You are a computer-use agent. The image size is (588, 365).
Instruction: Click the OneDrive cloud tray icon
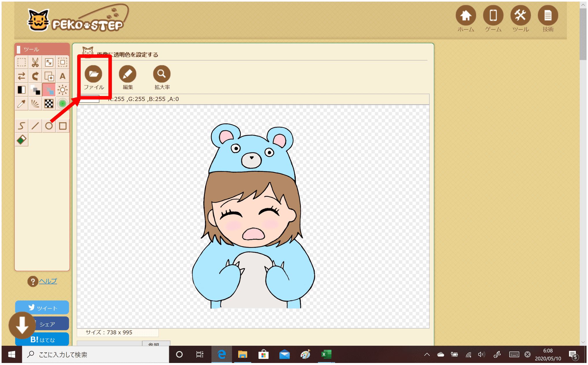[440, 354]
